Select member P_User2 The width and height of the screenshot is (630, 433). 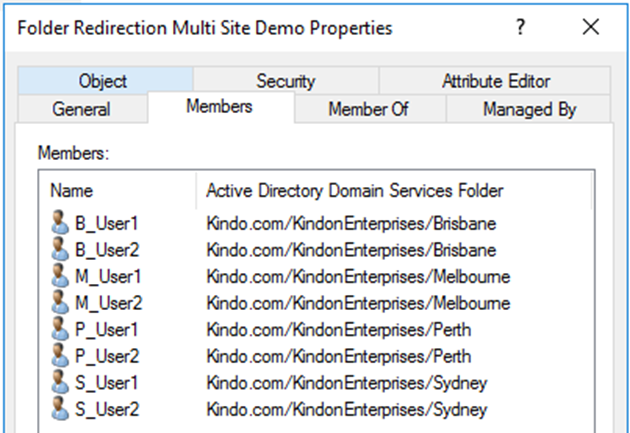coord(107,356)
